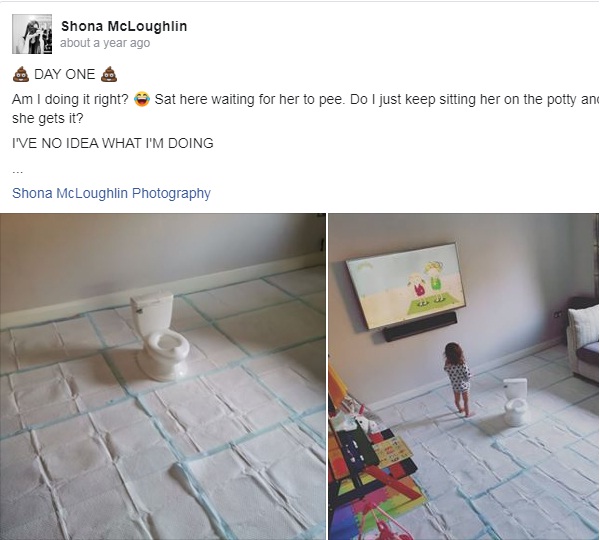Click the 'she gets it?' text line
600x540 pixels.
47,118
